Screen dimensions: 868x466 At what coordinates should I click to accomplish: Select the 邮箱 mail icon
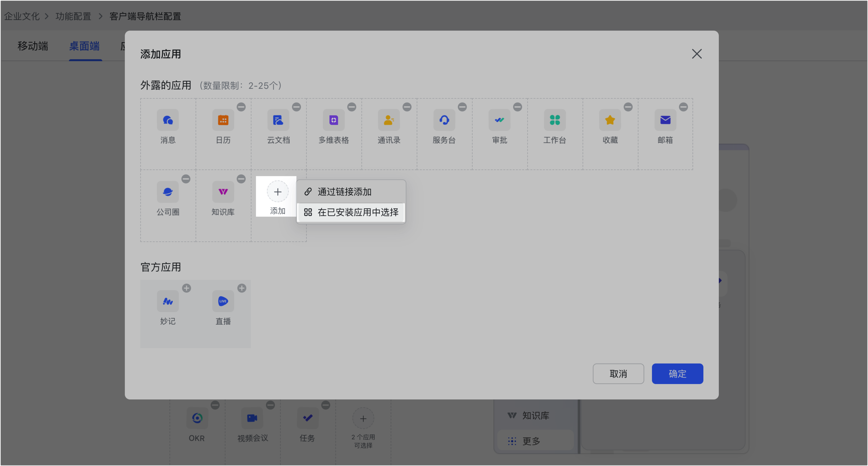[x=665, y=120]
